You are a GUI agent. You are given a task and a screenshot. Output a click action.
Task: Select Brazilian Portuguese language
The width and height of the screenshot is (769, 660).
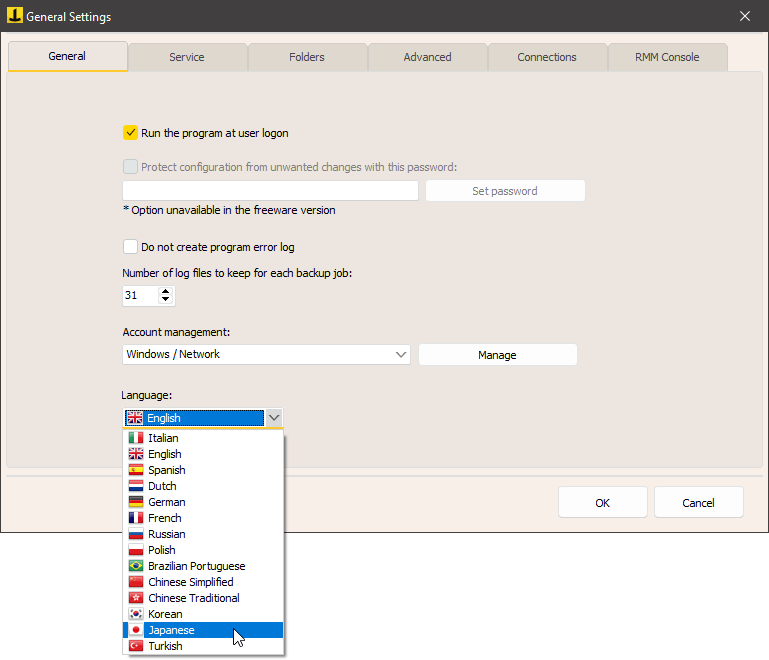[x=203, y=566]
